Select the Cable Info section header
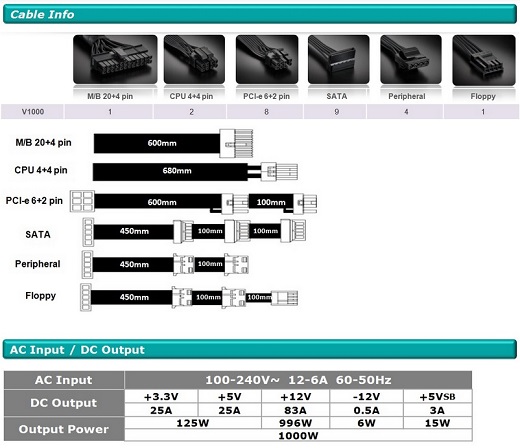 (x=260, y=14)
